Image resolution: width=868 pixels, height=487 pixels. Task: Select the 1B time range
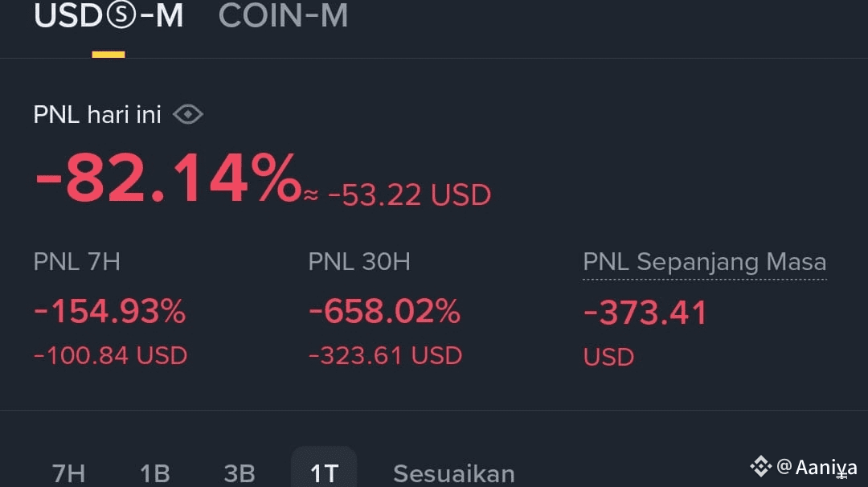tap(155, 473)
